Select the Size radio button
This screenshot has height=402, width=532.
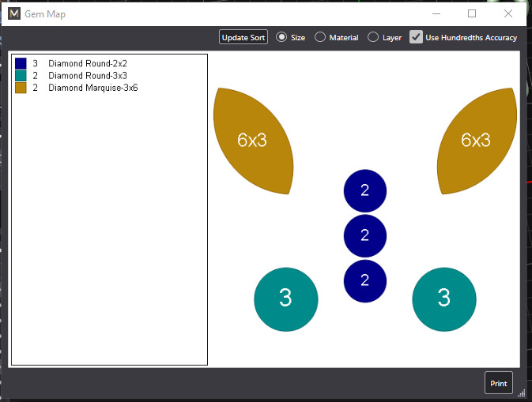(x=281, y=37)
